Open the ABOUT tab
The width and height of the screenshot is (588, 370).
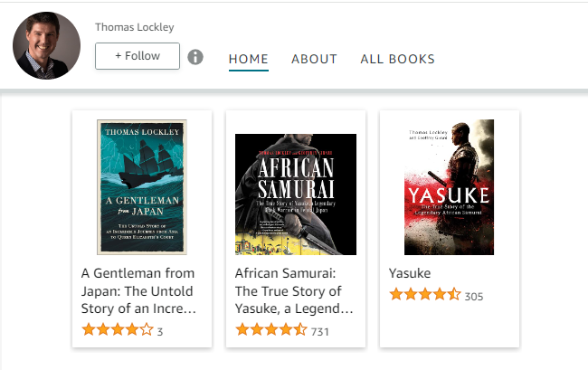(x=314, y=60)
